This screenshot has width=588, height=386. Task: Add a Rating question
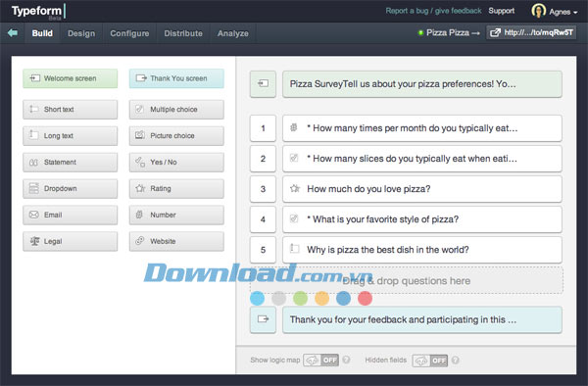tap(176, 188)
